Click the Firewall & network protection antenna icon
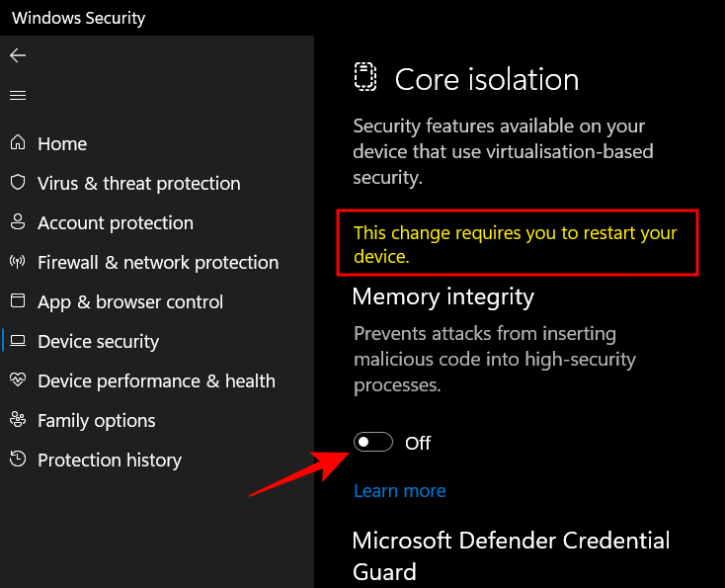The height and width of the screenshot is (588, 725). tap(17, 262)
